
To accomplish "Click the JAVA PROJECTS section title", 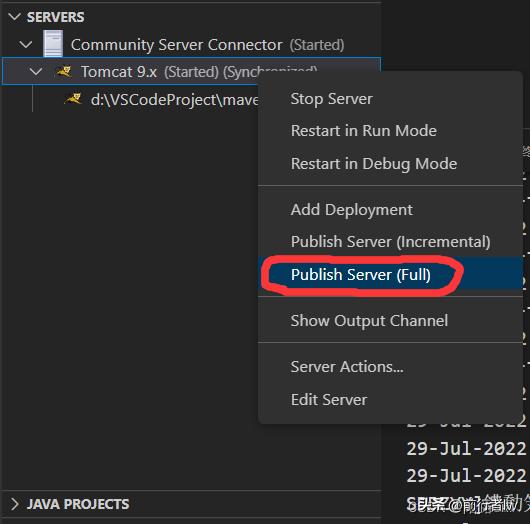I will [x=78, y=504].
